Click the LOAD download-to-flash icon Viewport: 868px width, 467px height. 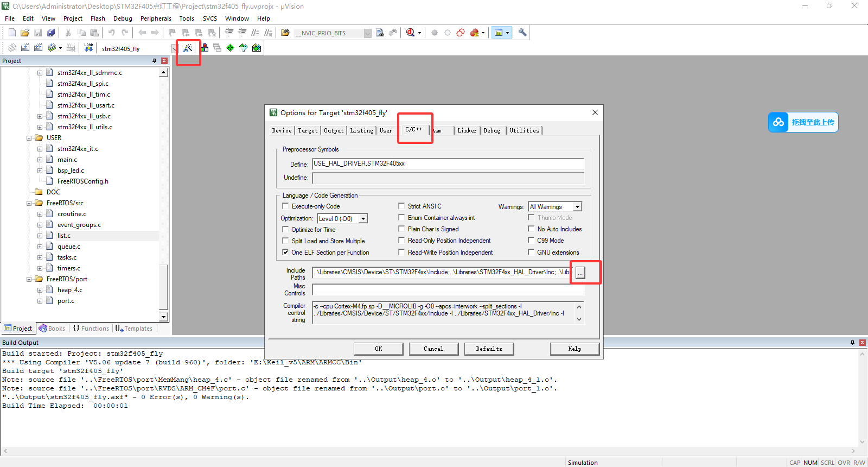(x=88, y=48)
